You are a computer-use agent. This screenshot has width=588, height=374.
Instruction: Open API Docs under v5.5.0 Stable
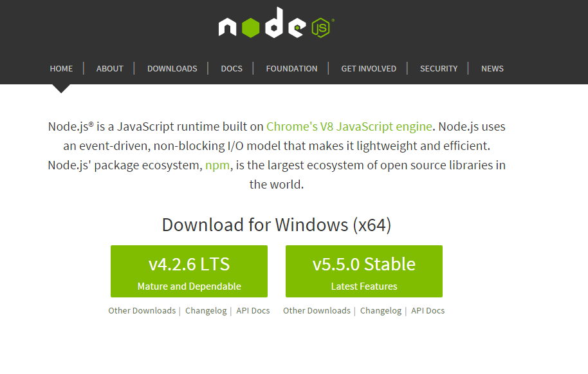[x=428, y=311]
